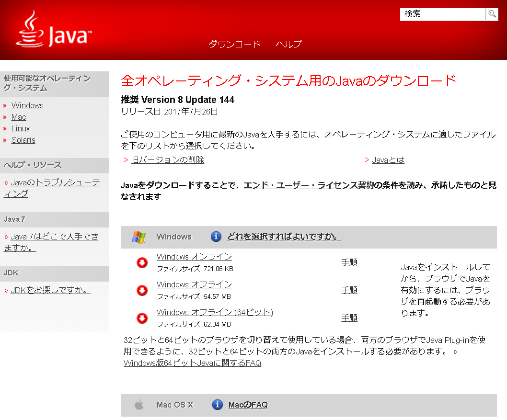Open エンド・ユーザー・ライセンス契約 link
The image size is (507, 420).
pyautogui.click(x=309, y=185)
